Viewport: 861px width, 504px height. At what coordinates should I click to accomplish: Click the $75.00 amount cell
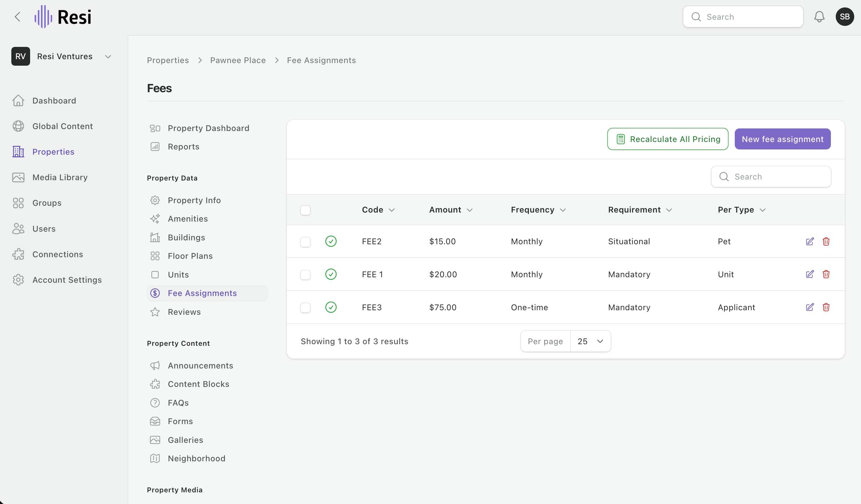click(x=443, y=308)
